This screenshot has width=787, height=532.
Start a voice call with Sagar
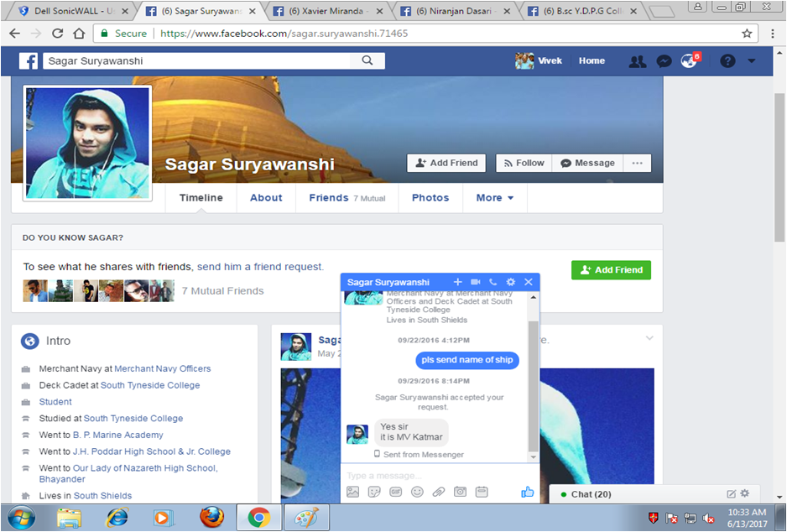pyautogui.click(x=493, y=282)
